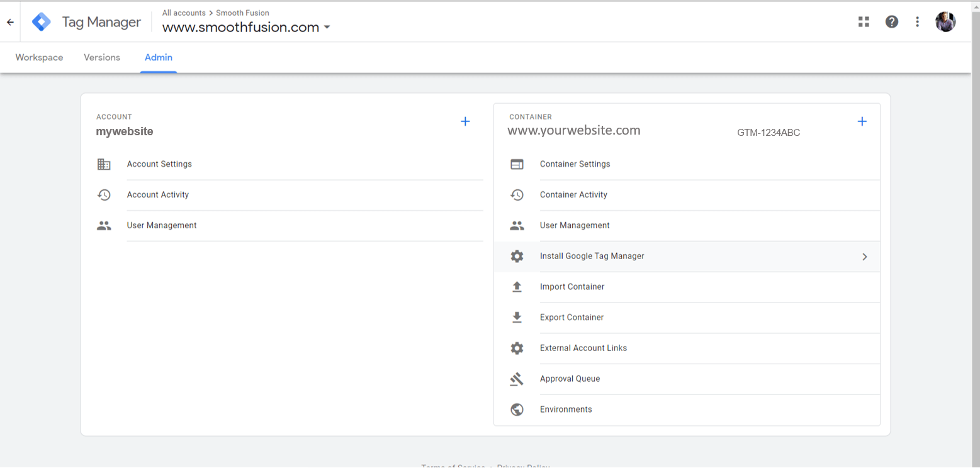Go back using the left arrow
Screen dimensions: 980x468
point(10,22)
